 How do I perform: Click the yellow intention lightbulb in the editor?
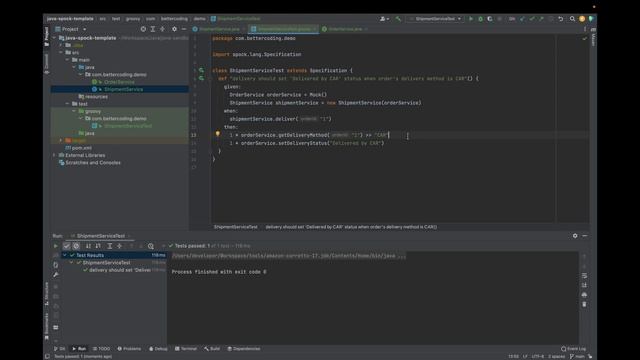click(218, 133)
